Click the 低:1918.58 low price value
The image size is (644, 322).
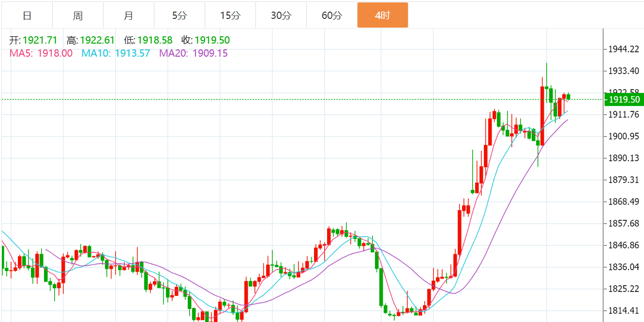(x=148, y=40)
